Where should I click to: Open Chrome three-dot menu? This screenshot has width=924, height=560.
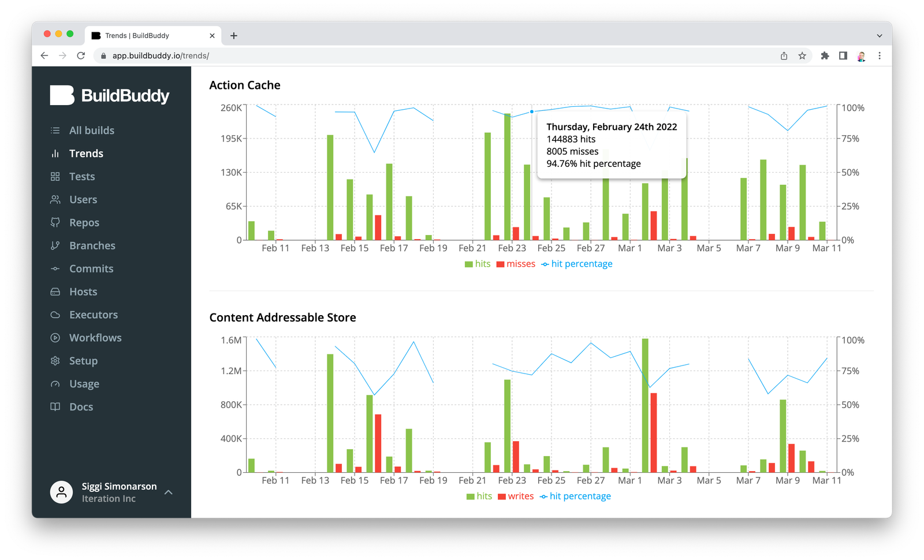click(880, 56)
